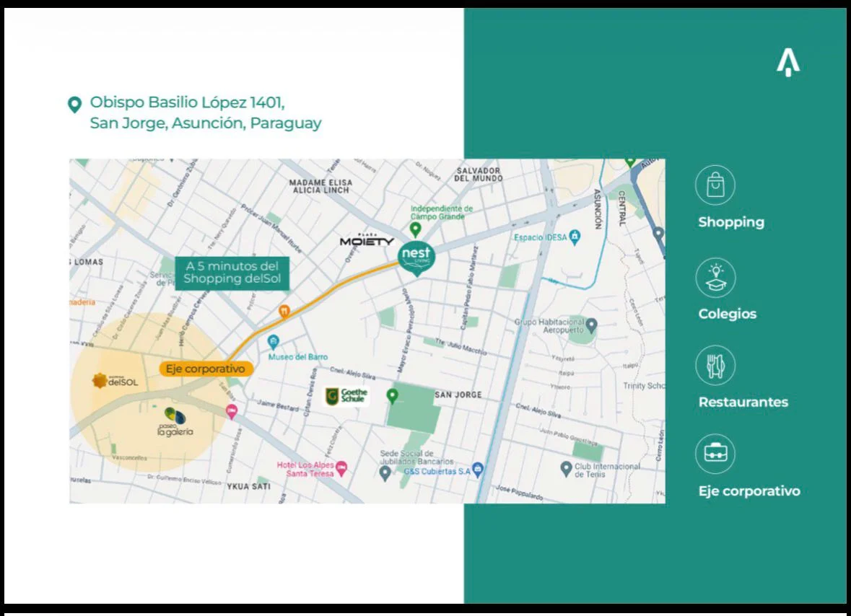Click the nest living map marker

(416, 258)
